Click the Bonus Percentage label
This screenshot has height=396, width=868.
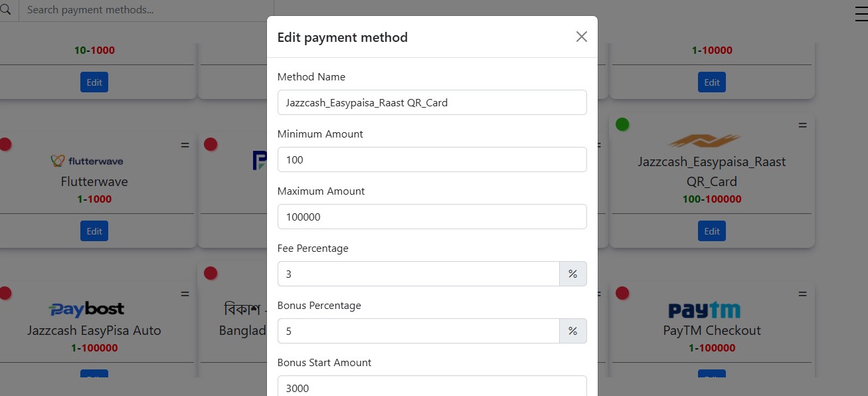319,306
